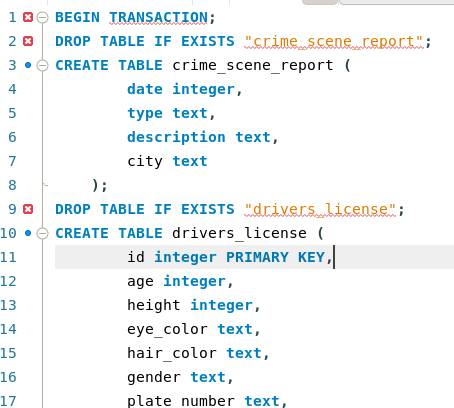Click the PRIMARY KEY keyword on line 11
Screen dimensions: 454x408
(x=275, y=257)
